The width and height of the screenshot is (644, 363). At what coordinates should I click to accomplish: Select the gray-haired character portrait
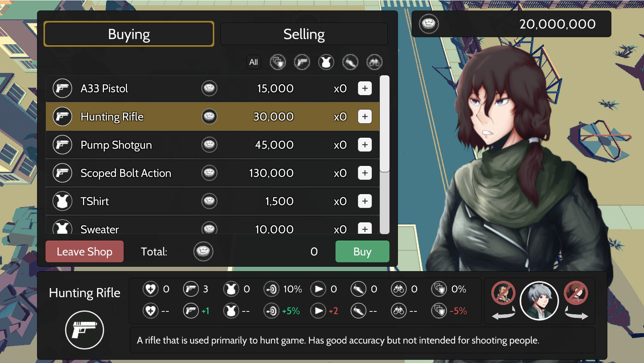(x=539, y=301)
